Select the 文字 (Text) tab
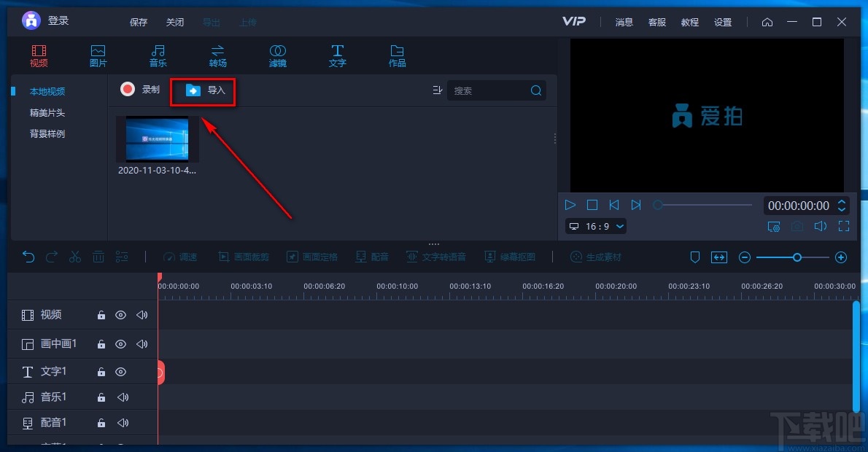Image resolution: width=868 pixels, height=452 pixels. [337, 56]
